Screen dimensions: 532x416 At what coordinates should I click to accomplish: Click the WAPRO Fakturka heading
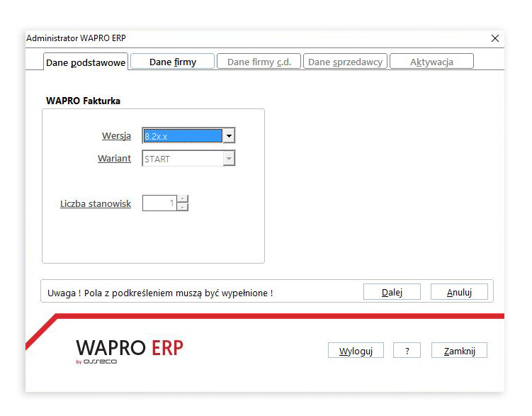coord(83,101)
